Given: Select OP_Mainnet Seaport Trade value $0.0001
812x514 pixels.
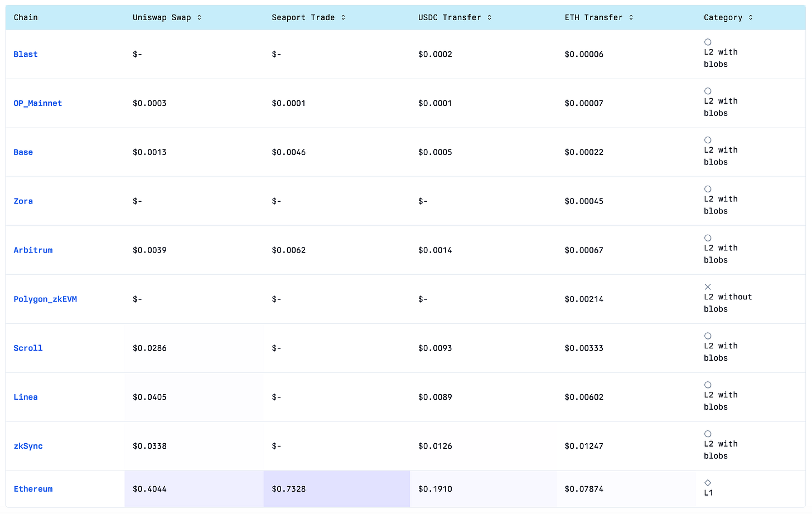Looking at the screenshot, I should (289, 104).
